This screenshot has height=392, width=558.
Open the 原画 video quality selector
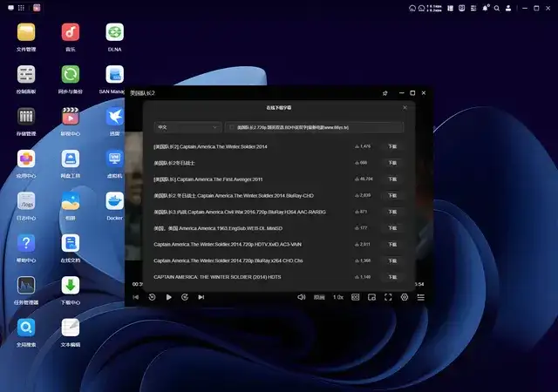tap(319, 297)
